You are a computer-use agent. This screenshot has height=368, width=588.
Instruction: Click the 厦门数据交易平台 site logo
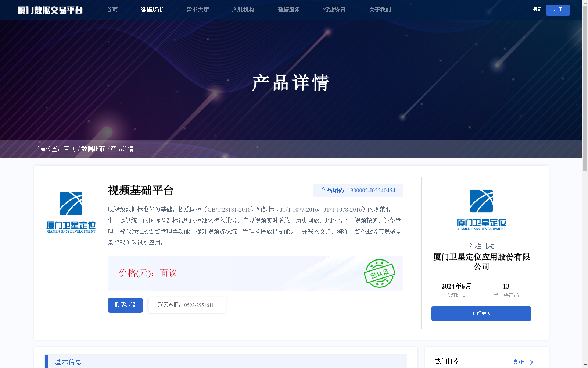[x=50, y=10]
